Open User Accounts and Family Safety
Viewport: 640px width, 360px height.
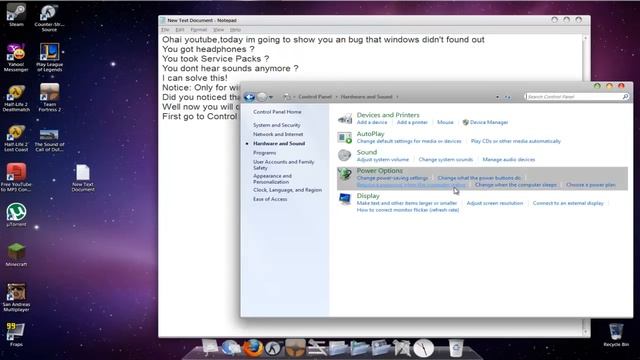coord(284,165)
